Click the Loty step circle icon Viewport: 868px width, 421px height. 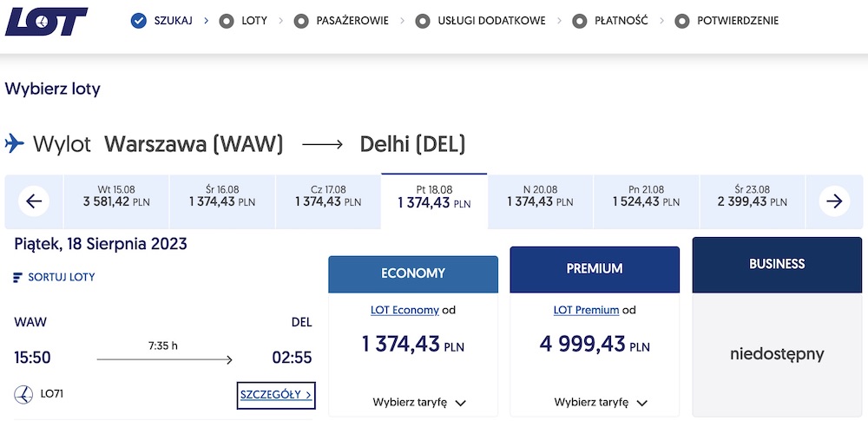[x=227, y=21]
